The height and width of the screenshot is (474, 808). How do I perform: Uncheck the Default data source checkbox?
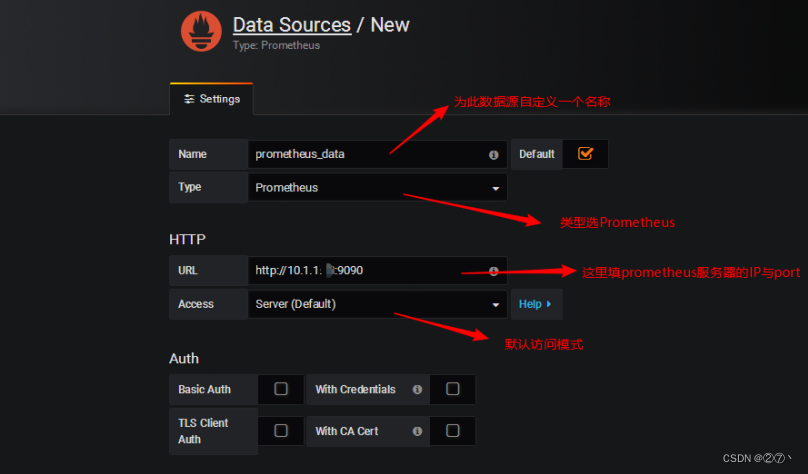coord(585,154)
